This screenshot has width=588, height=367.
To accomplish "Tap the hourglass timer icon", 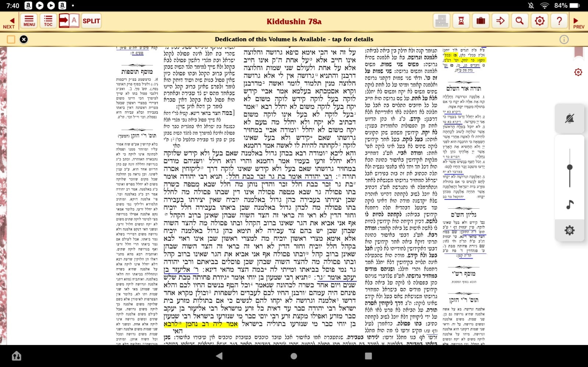I will point(461,21).
